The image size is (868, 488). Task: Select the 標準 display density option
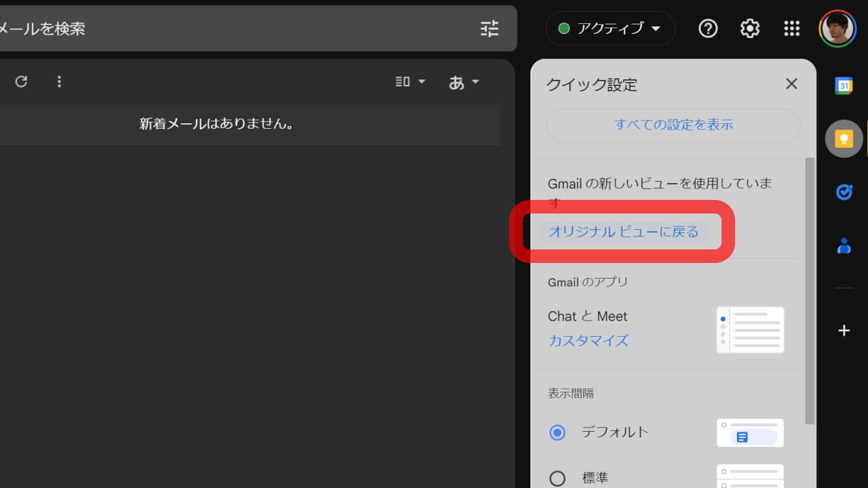[557, 477]
